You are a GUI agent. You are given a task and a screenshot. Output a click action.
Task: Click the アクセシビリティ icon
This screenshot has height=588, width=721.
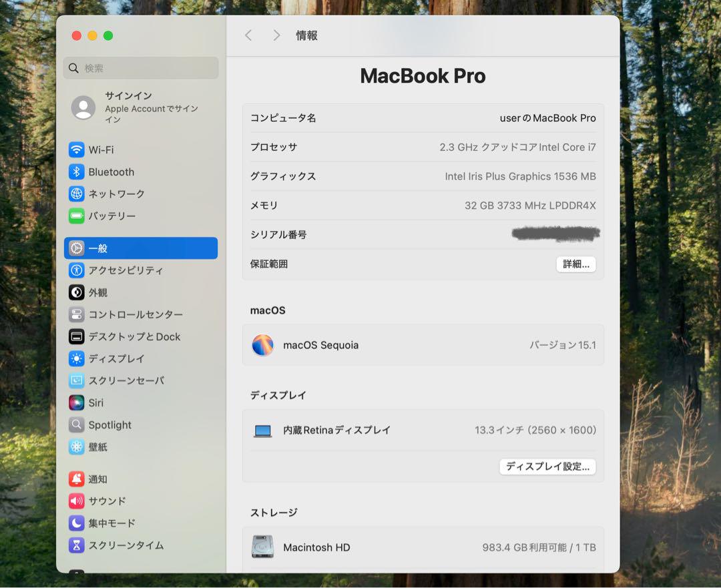click(x=76, y=270)
